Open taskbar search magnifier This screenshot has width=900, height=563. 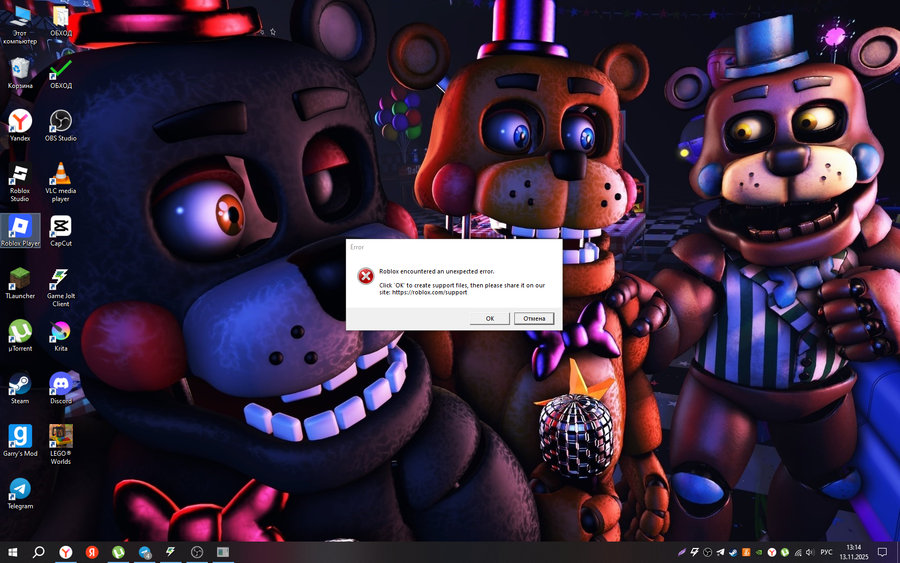(x=38, y=552)
